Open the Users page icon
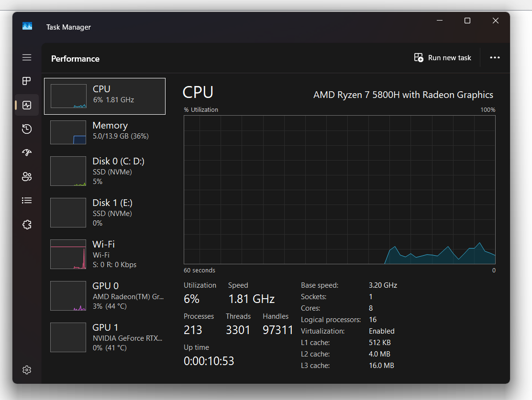Screen dimensions: 532x400 pyautogui.click(x=27, y=177)
